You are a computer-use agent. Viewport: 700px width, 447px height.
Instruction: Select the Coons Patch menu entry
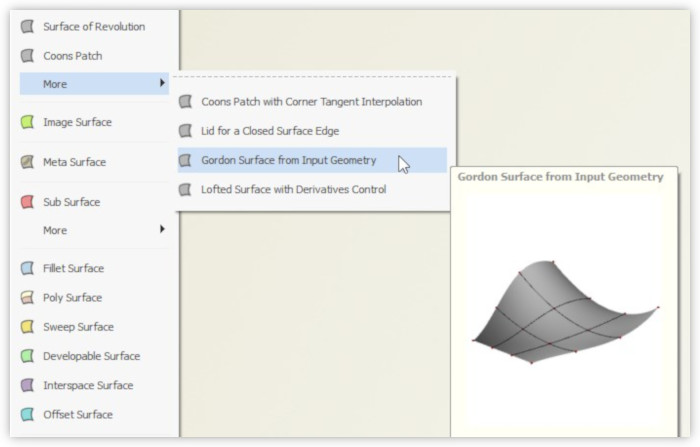coord(94,56)
